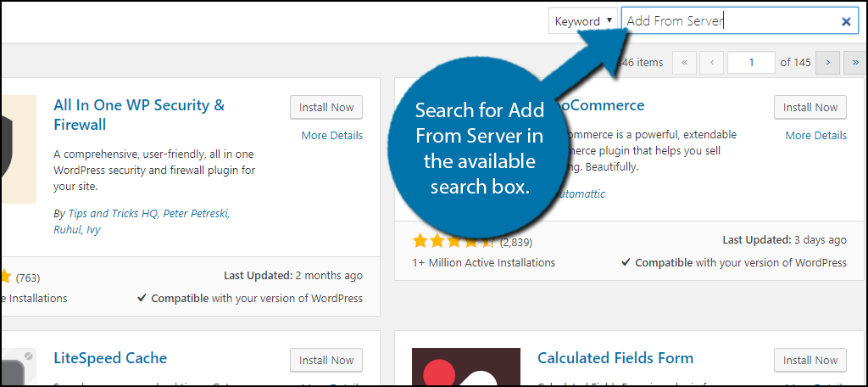Screen dimensions: 868x387
Task: View More Details for WooCommerce
Action: [x=815, y=136]
